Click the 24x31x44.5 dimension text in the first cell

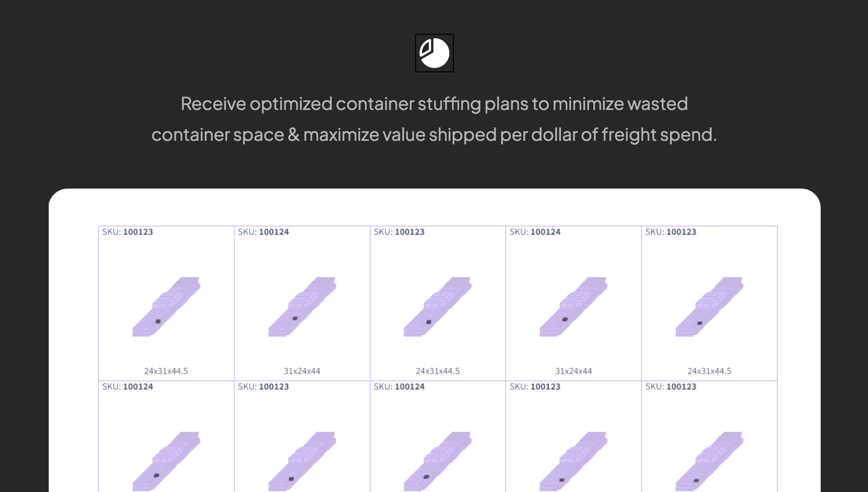[x=166, y=371]
